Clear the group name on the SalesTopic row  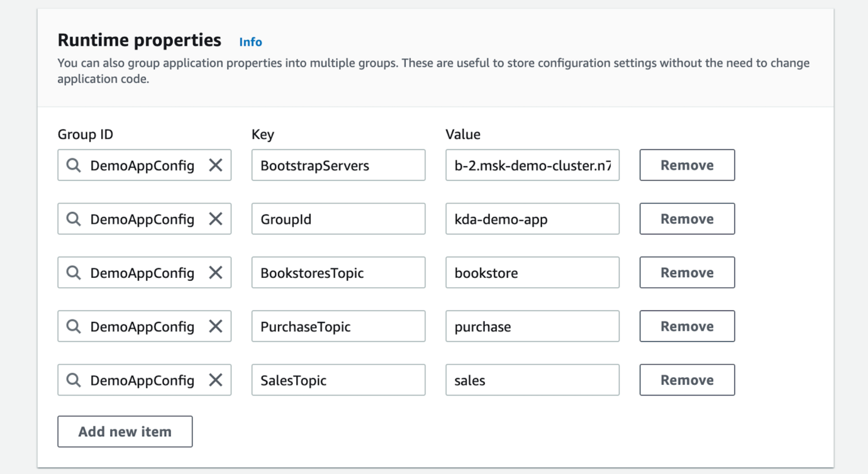point(215,380)
